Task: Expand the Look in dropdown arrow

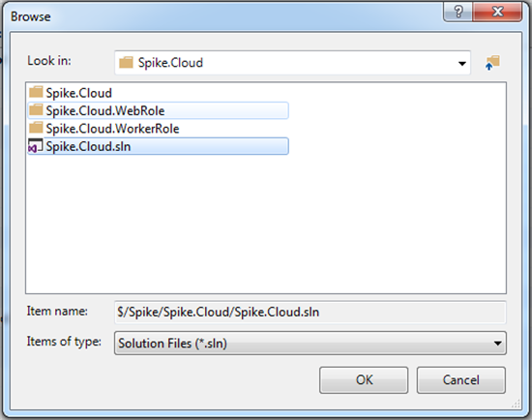Action: (461, 63)
